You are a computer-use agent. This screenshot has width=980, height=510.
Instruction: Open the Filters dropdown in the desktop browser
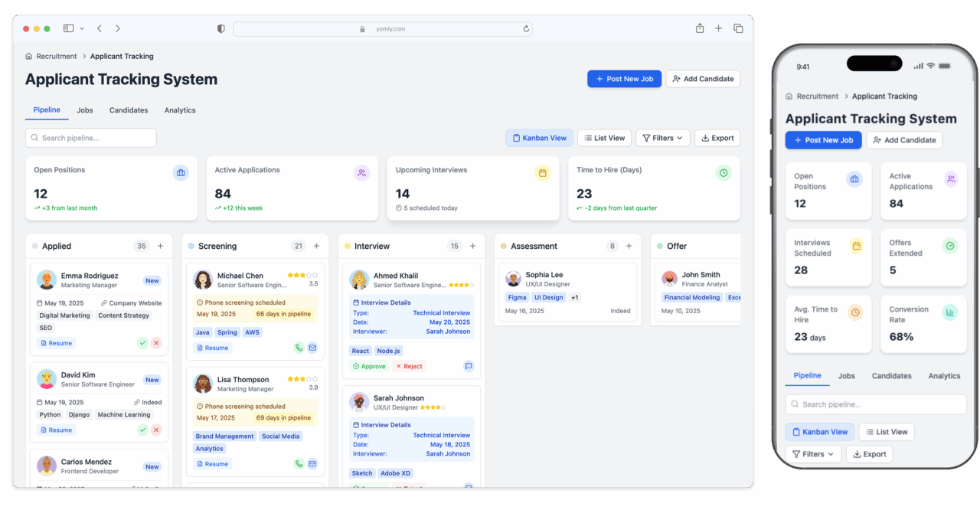tap(663, 138)
